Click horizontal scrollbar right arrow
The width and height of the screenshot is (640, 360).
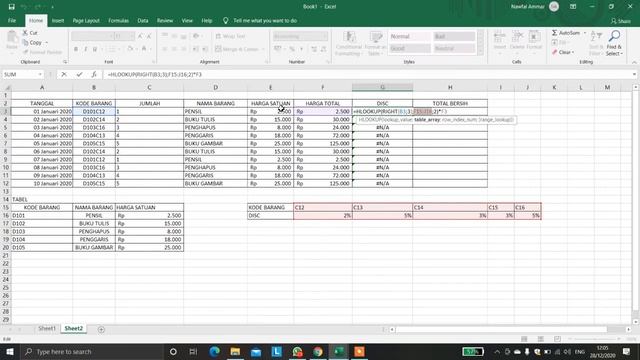(x=628, y=329)
